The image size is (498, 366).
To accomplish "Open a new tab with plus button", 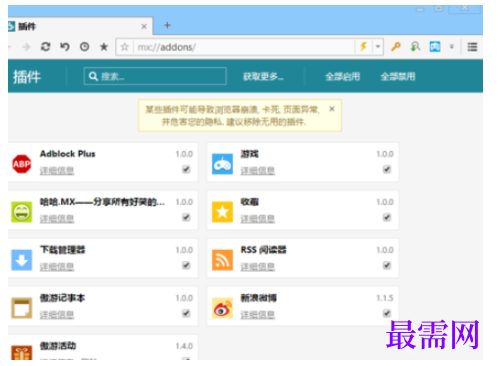I will click(167, 25).
